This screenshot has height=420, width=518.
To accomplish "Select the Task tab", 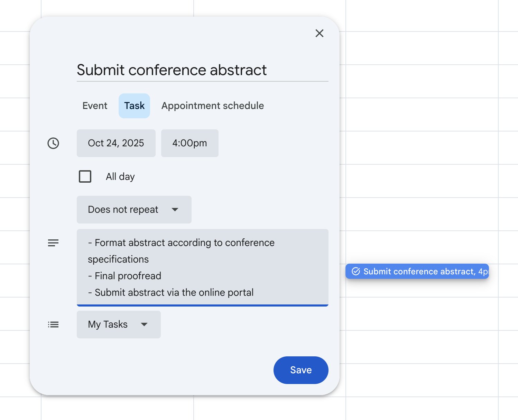I will pos(134,106).
